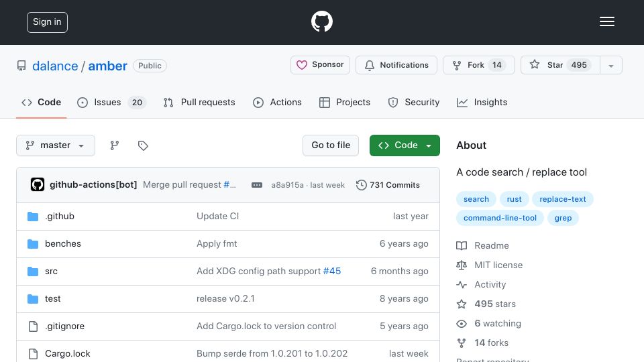
Task: Open the .github folder
Action: pos(60,217)
